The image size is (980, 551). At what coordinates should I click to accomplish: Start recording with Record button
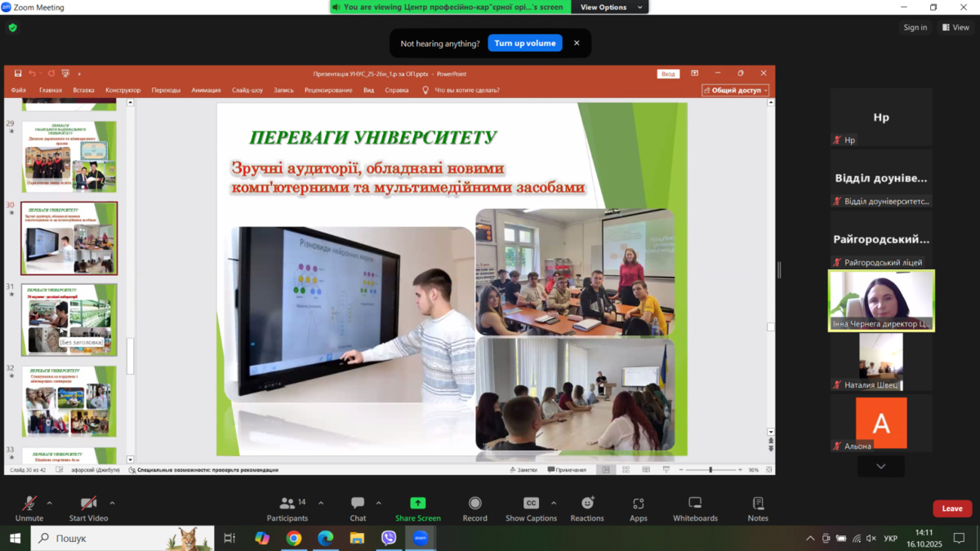click(474, 509)
